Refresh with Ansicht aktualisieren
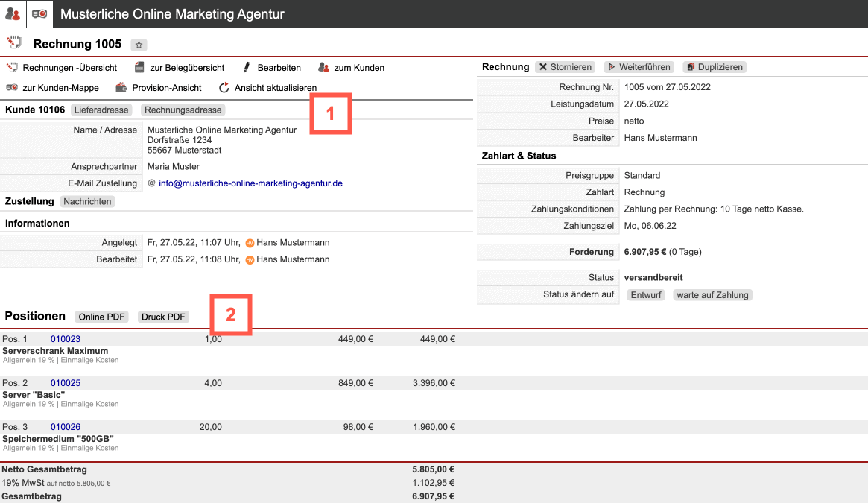 pyautogui.click(x=275, y=88)
